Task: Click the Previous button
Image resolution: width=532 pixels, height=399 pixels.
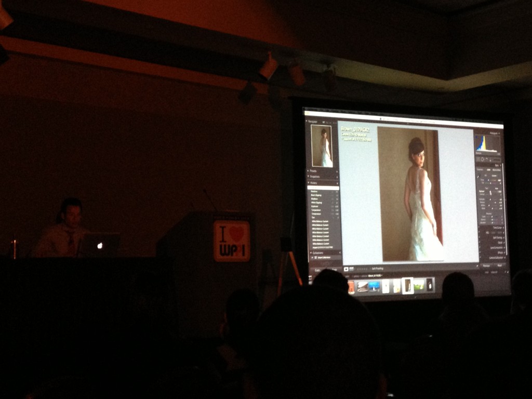Action: (486, 265)
